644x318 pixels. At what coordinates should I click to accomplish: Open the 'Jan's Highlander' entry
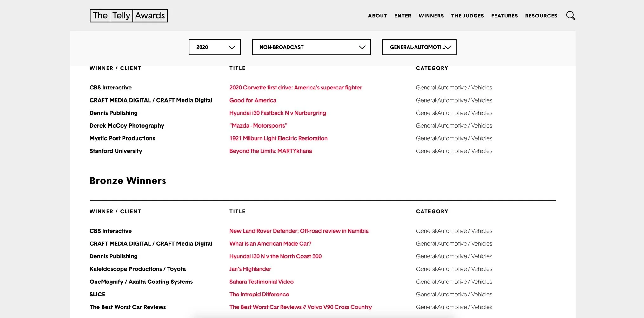(250, 269)
